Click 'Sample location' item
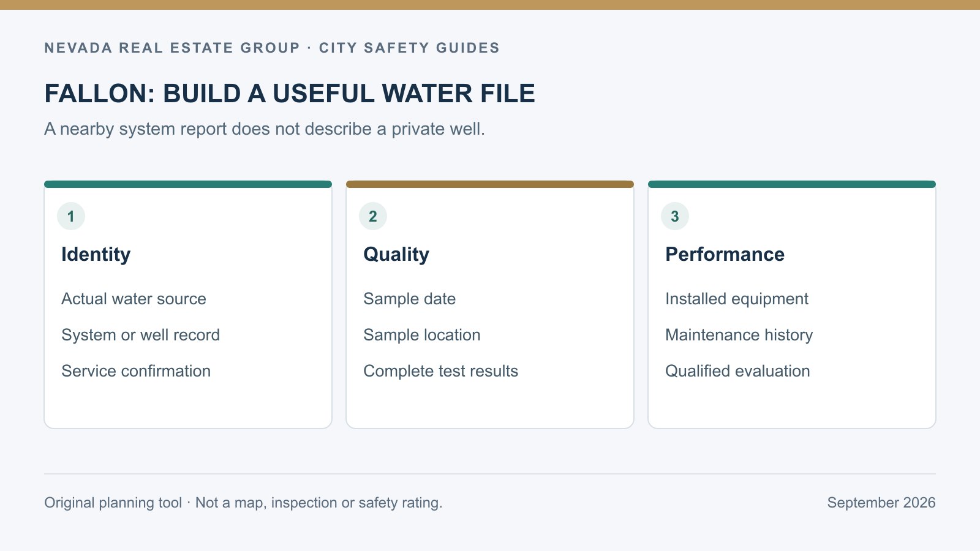The image size is (980, 551). coord(422,335)
